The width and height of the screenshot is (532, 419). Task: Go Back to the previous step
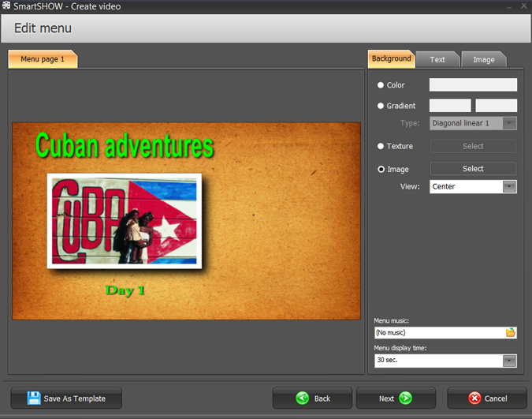pos(312,398)
